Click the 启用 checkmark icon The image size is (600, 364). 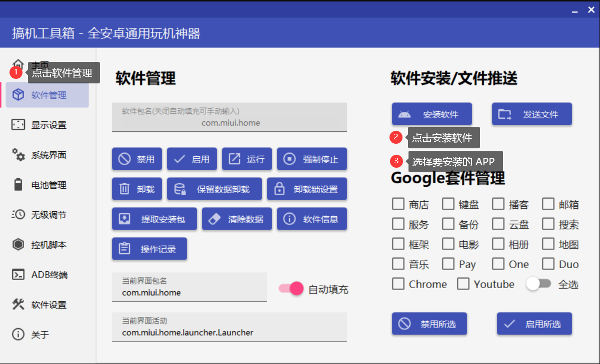(179, 159)
